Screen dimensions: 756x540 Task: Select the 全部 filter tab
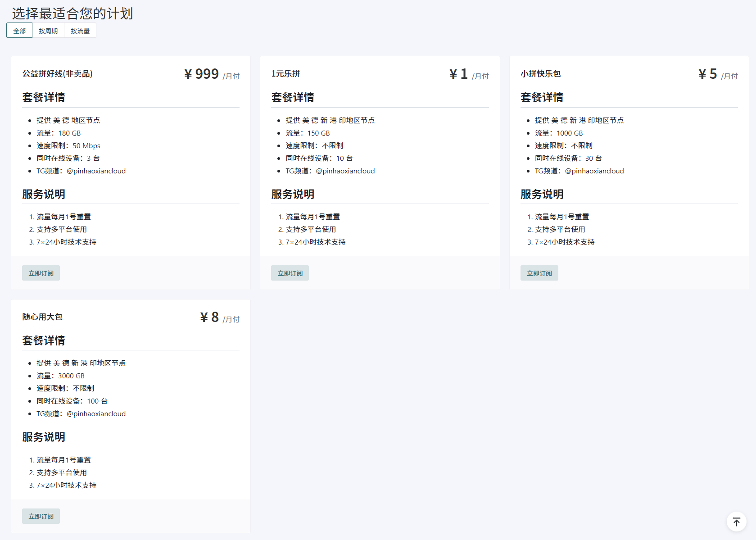(x=19, y=31)
